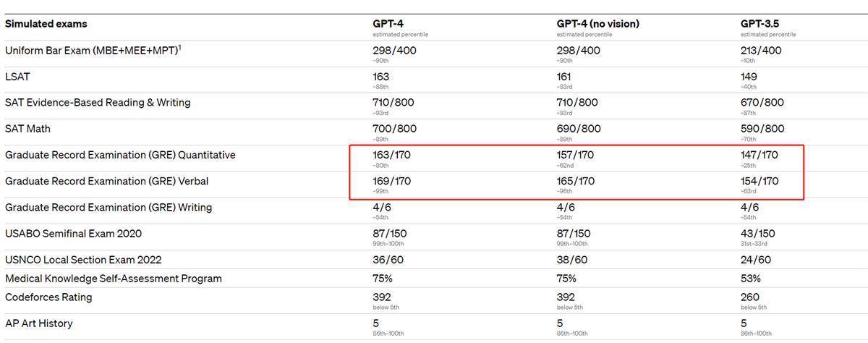Screen dimensions: 868x343
Task: Select the GPT-3.5 GRE Verbal score 154/170
Action: 759,181
